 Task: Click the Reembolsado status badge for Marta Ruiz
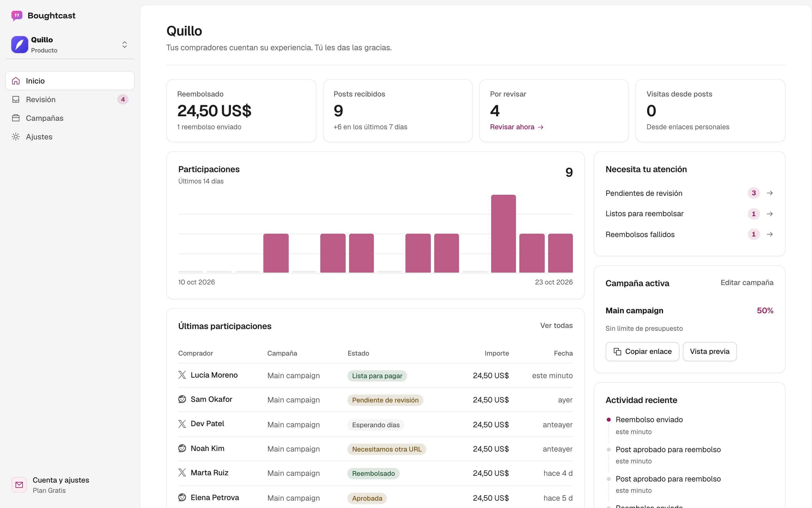pos(373,473)
